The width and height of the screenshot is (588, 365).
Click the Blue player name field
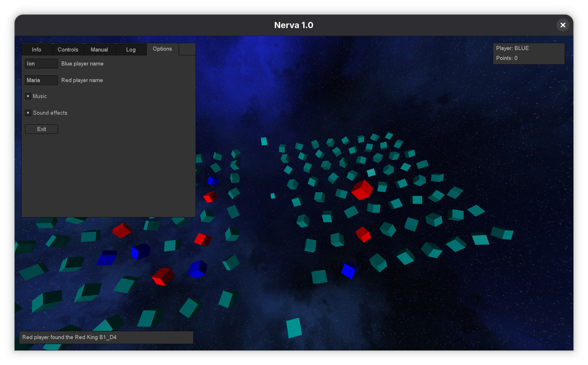pos(41,63)
